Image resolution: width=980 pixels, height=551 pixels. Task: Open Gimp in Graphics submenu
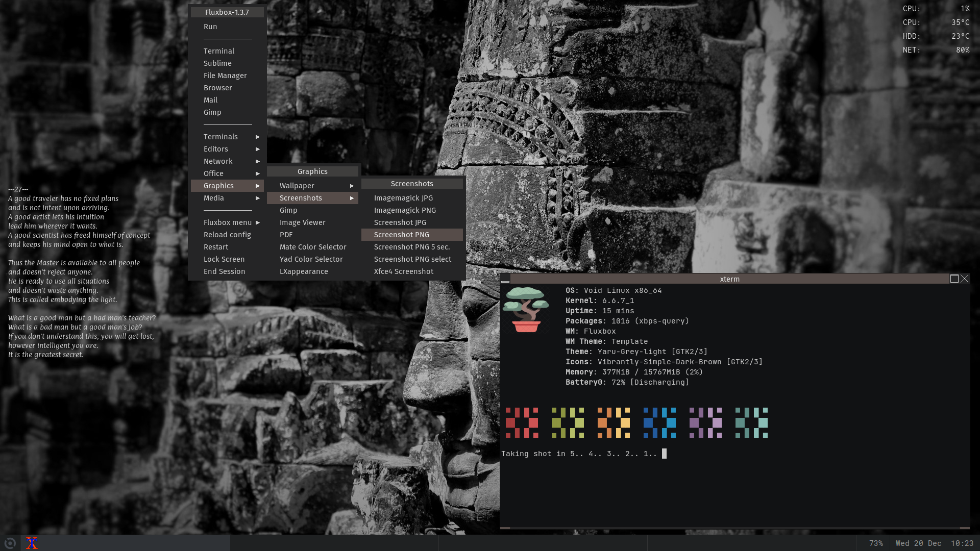[312, 210]
